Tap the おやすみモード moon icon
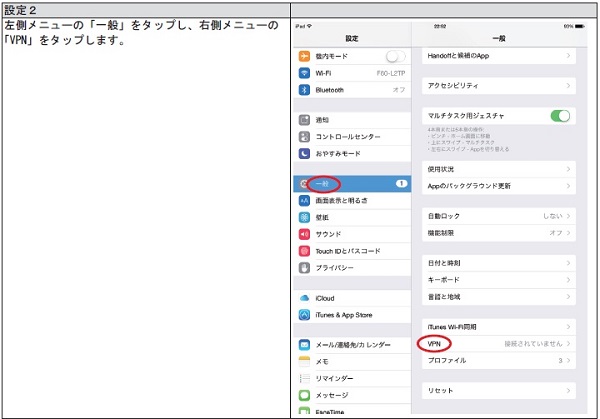600x419 pixels. 305,153
